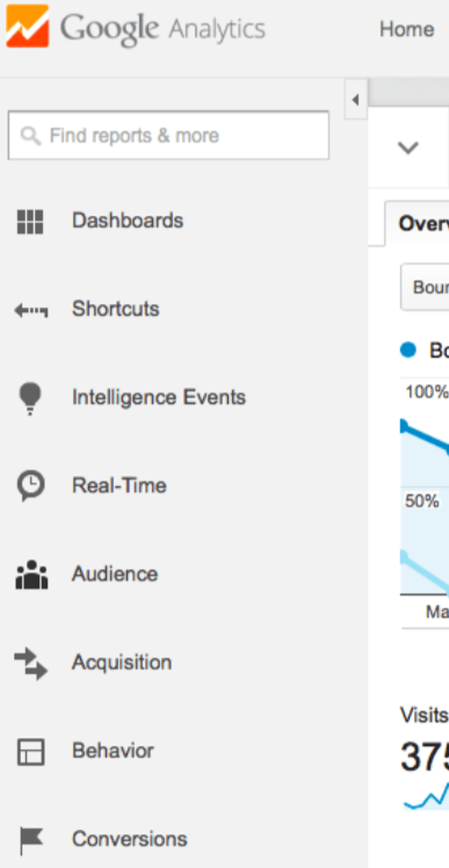Go to the Home menu item

pyautogui.click(x=407, y=30)
